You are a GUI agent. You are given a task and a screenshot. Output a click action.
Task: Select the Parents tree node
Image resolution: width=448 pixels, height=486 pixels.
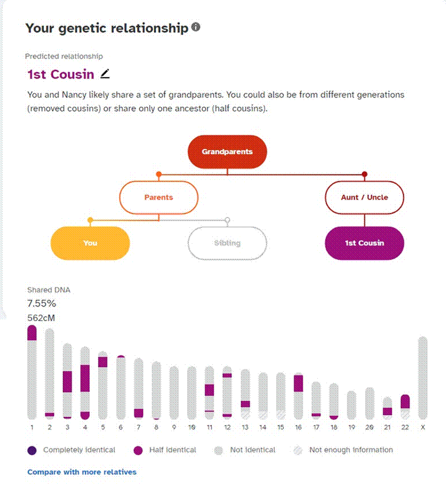(159, 198)
